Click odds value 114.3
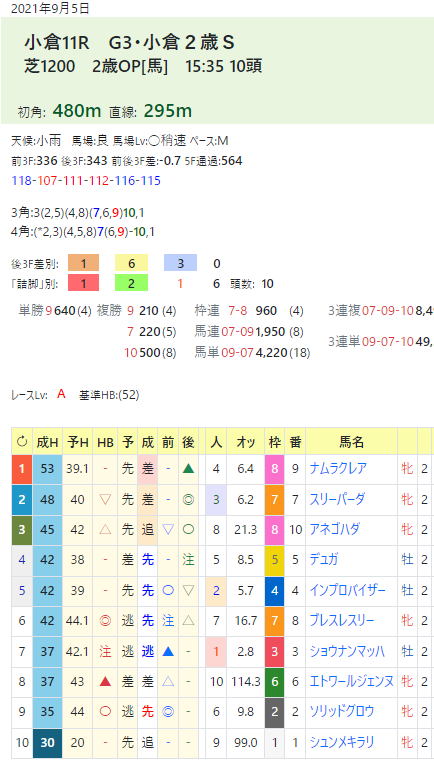 [245, 681]
